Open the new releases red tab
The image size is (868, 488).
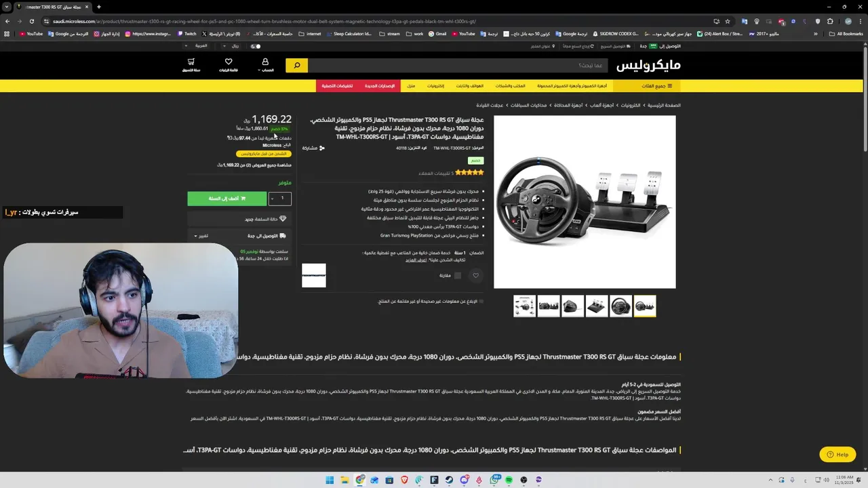click(x=380, y=86)
